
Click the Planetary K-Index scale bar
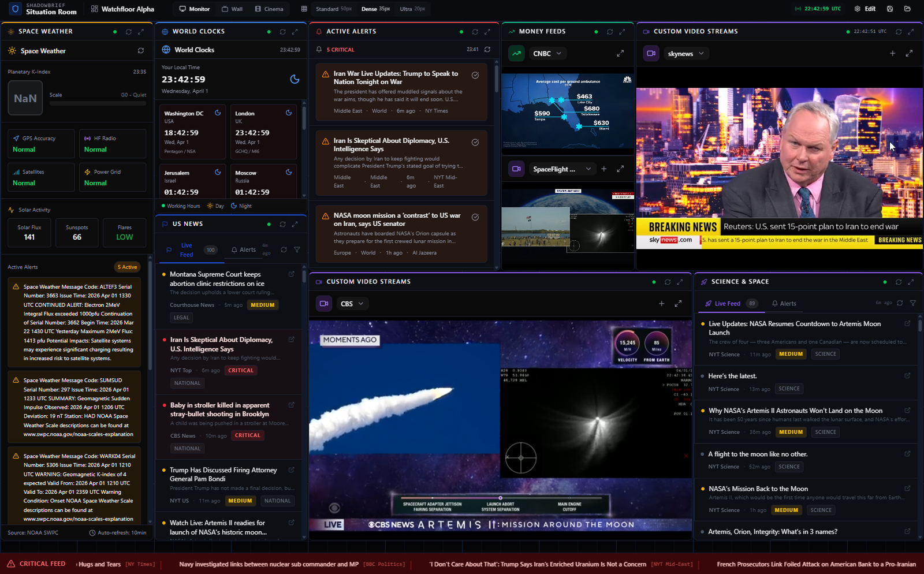[x=98, y=103]
